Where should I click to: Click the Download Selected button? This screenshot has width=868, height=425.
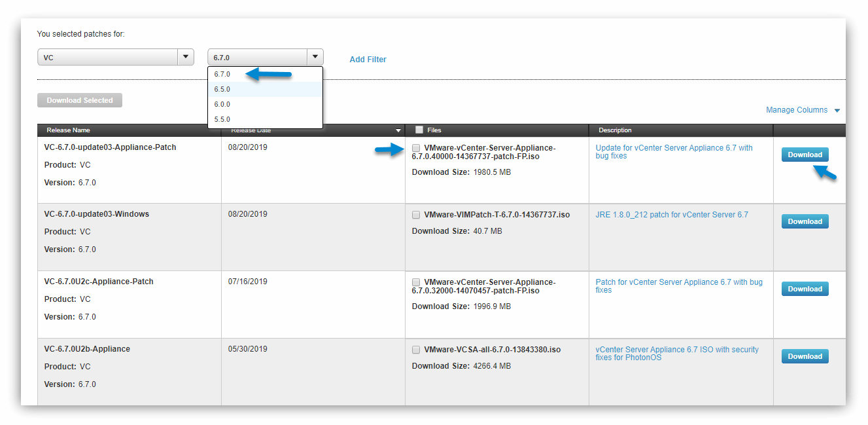[x=79, y=100]
